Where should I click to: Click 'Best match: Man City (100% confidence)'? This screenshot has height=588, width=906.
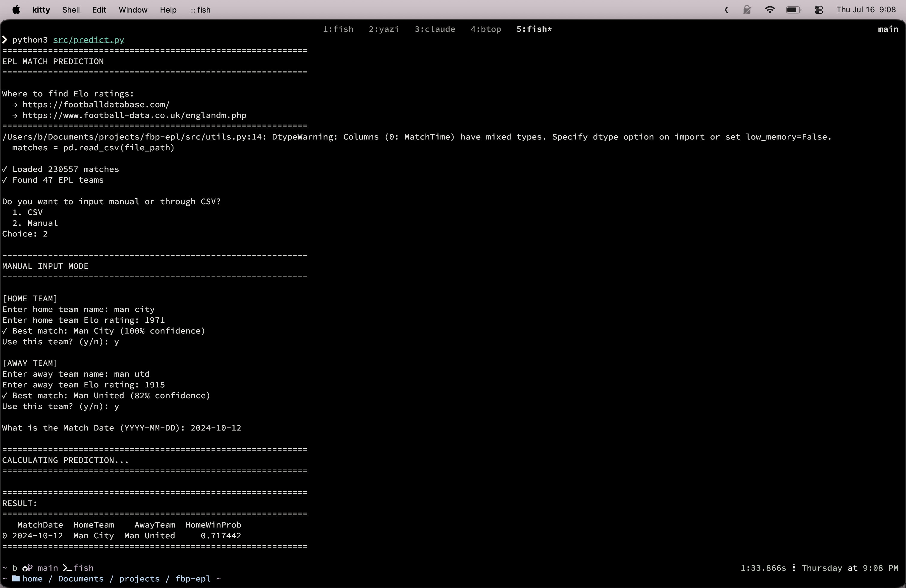(x=104, y=331)
